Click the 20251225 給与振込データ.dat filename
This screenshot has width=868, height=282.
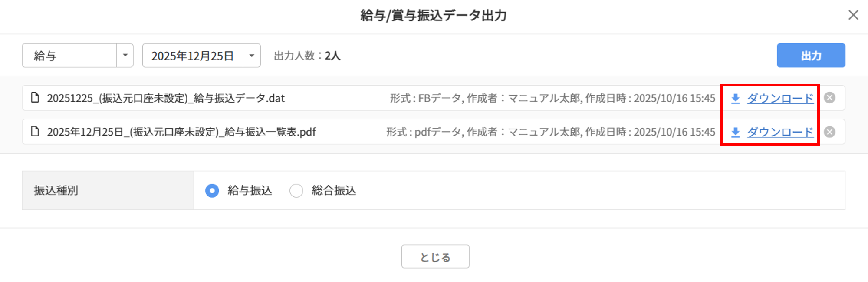point(166,98)
